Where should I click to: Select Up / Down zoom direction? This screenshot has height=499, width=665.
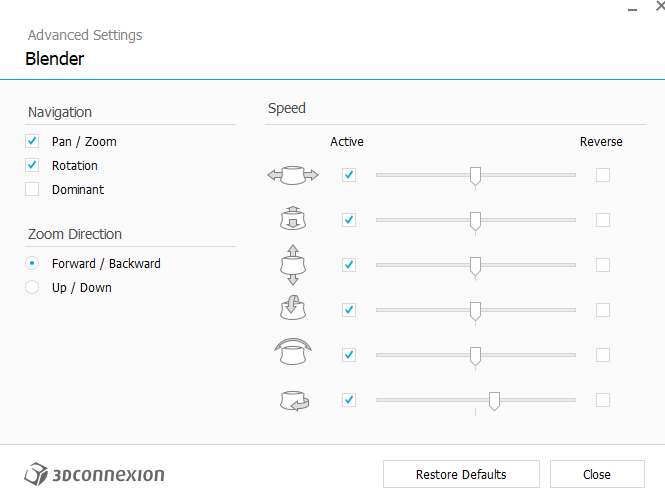pyautogui.click(x=32, y=287)
